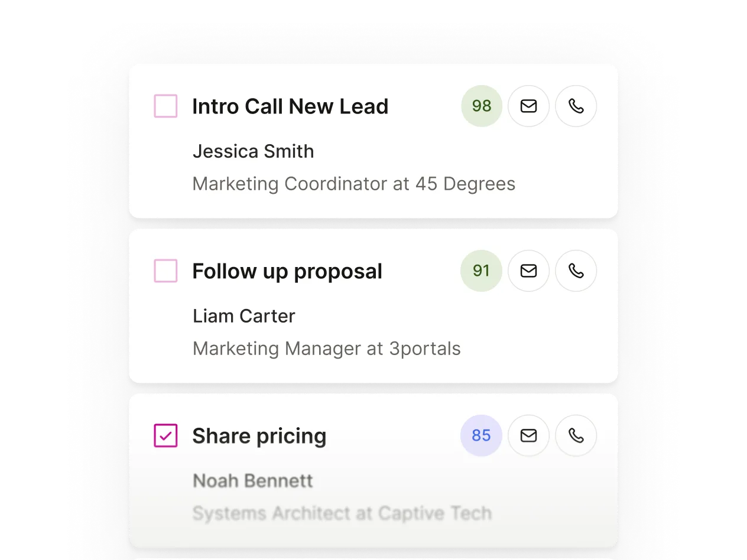Viewport: 747px width, 560px height.
Task: Select the score badge showing 98
Action: pyautogui.click(x=481, y=106)
